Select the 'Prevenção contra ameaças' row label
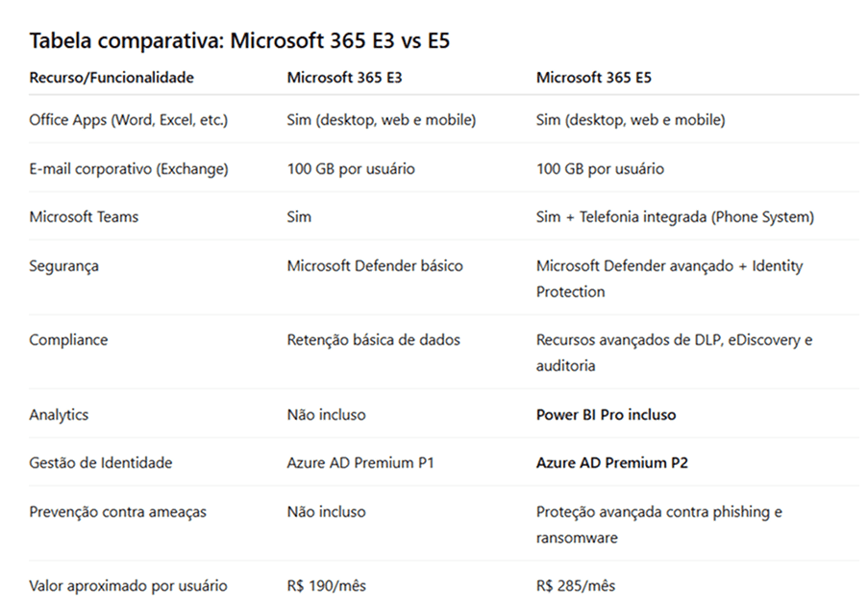The image size is (868, 612). (x=116, y=512)
